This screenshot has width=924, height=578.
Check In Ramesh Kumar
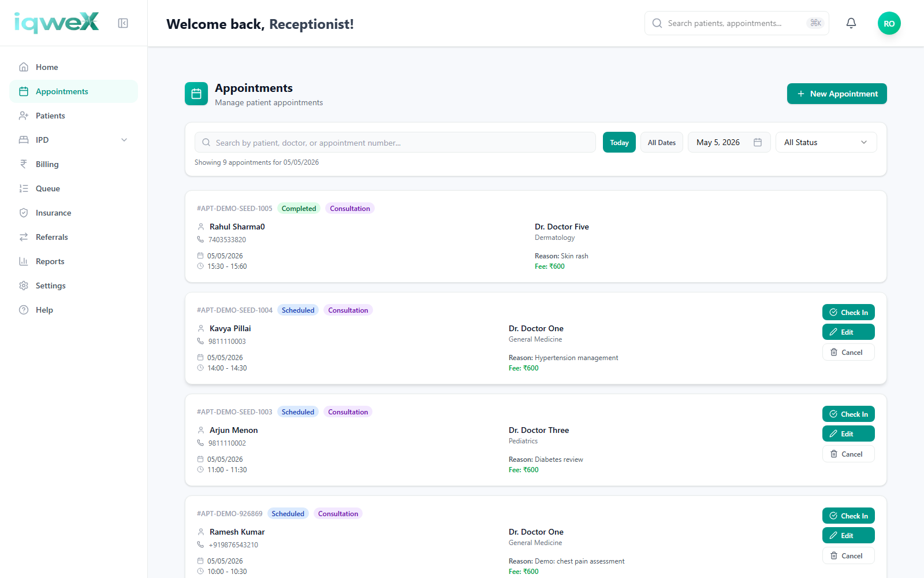point(848,516)
